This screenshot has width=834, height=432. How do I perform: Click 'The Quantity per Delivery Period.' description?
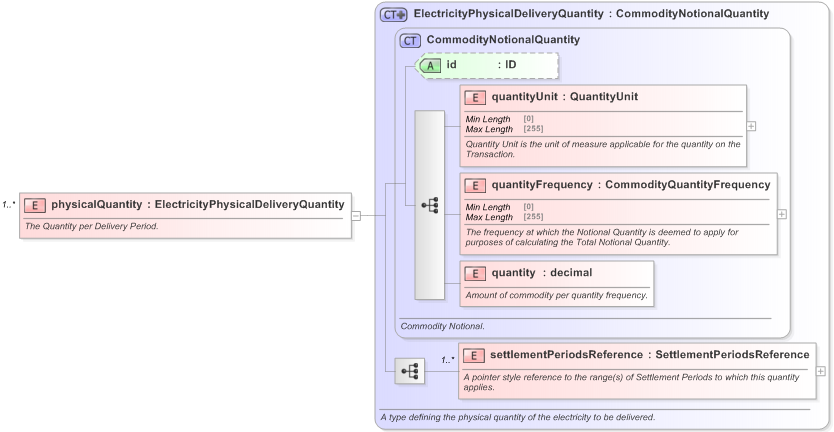click(x=91, y=226)
